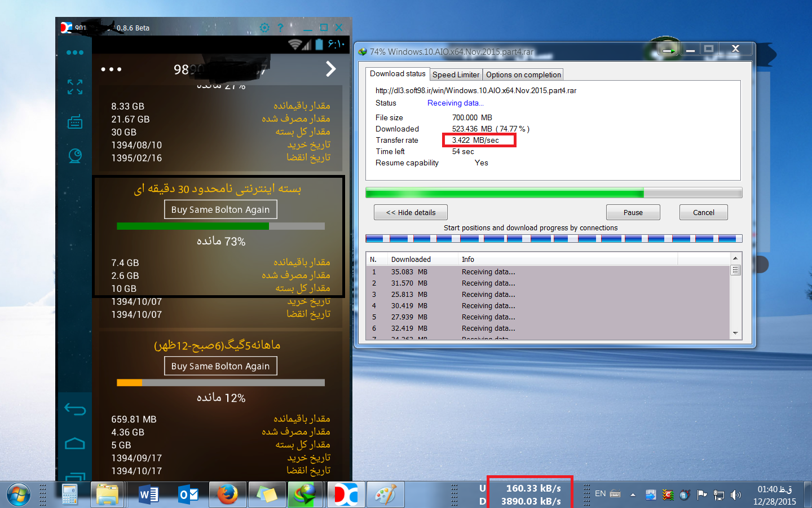Select connection row 4 with 30.419 MB
This screenshot has width=812, height=508.
[x=548, y=305]
